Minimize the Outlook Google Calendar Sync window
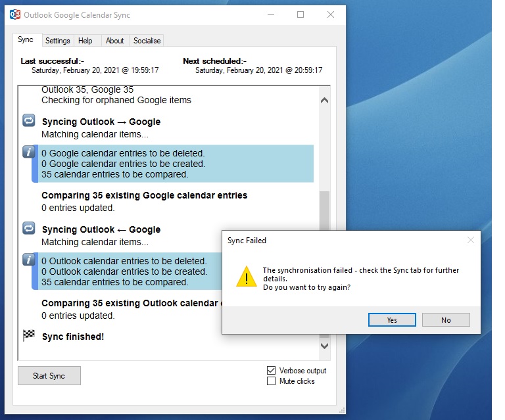 271,15
